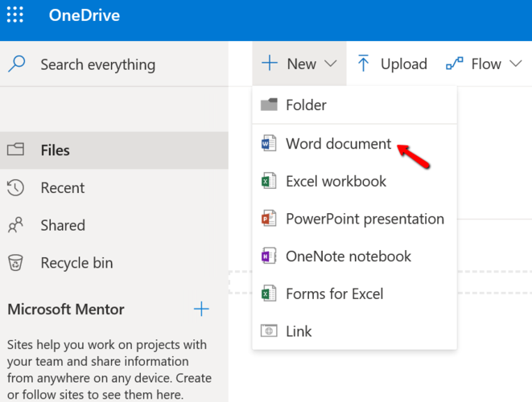The width and height of the screenshot is (532, 402).
Task: Create a new OneNote notebook
Action: [355, 256]
